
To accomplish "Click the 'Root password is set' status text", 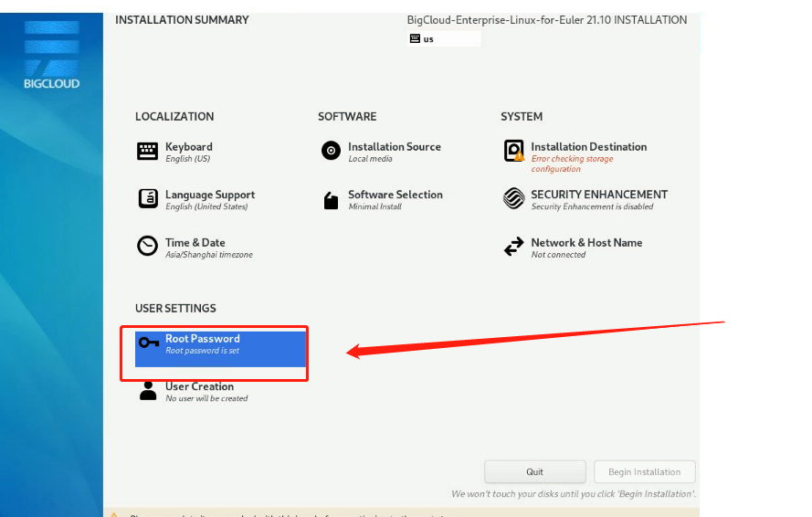I will pos(202,351).
